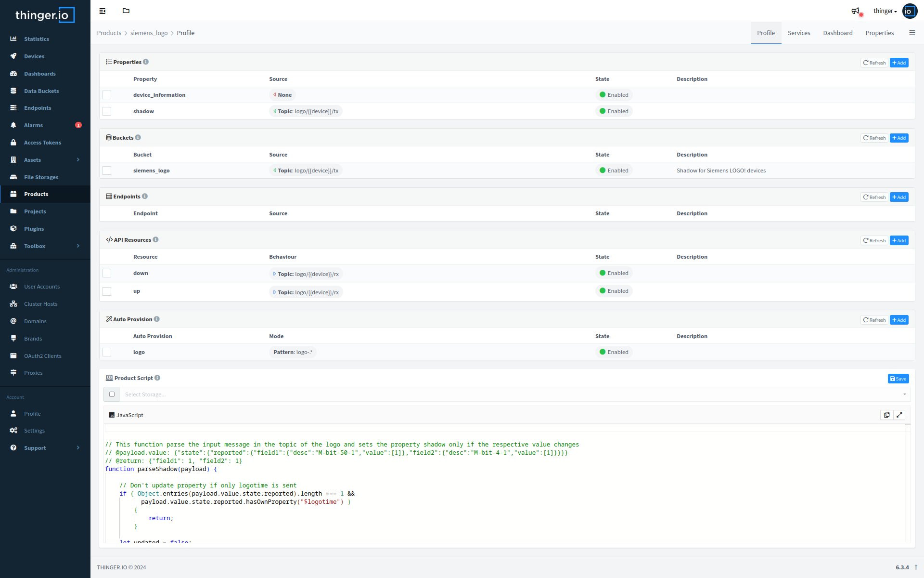Image resolution: width=924 pixels, height=578 pixels.
Task: Save the product script
Action: tap(898, 379)
